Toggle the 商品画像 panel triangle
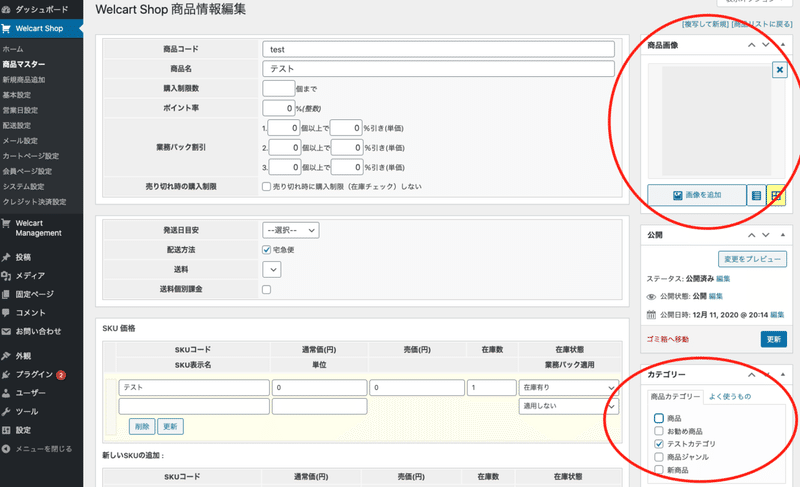Screen dimensions: 800x487 (x=783, y=45)
